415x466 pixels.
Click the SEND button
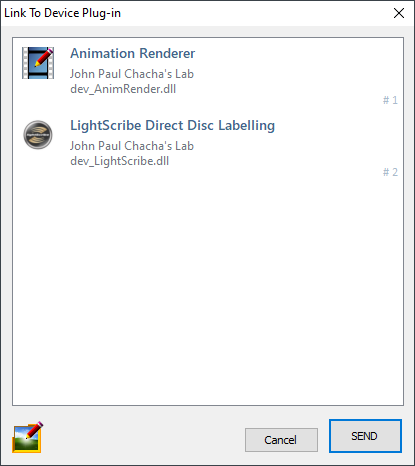click(365, 436)
